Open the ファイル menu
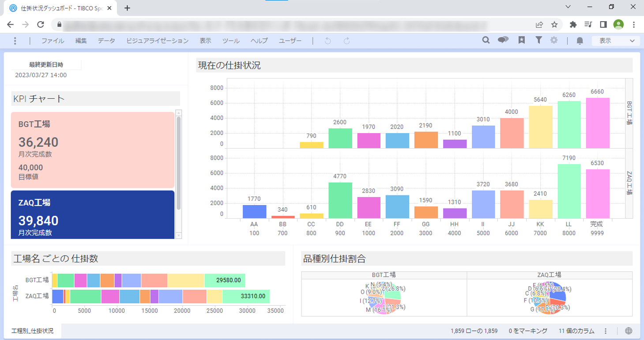The height and width of the screenshot is (340, 644). [x=53, y=41]
